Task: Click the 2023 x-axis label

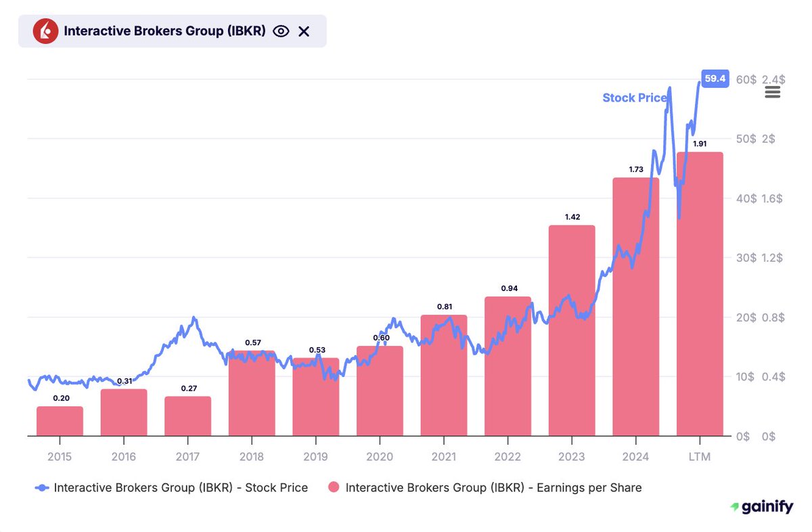Action: coord(572,457)
